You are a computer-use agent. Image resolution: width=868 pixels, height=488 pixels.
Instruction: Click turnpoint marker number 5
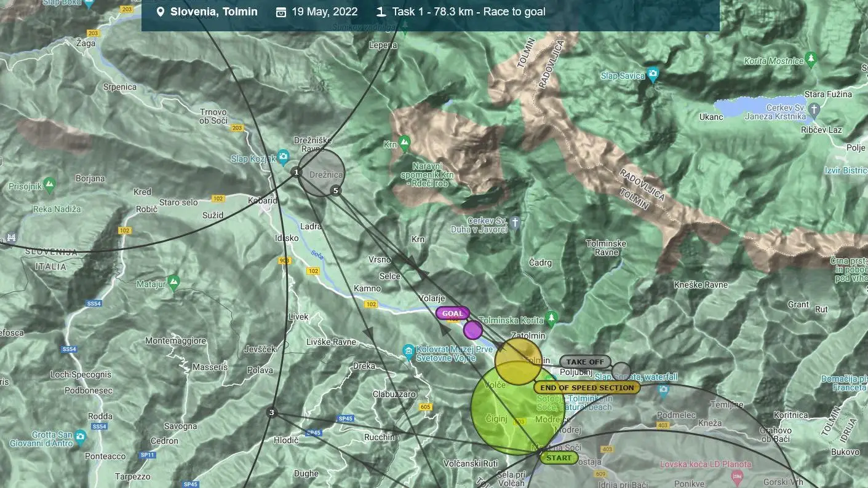335,191
